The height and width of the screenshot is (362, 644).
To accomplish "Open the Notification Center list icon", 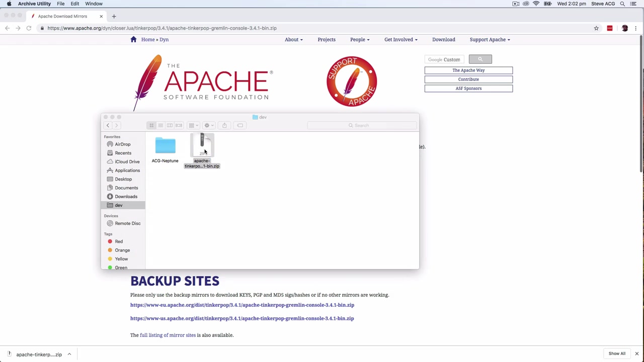I will pyautogui.click(x=633, y=4).
